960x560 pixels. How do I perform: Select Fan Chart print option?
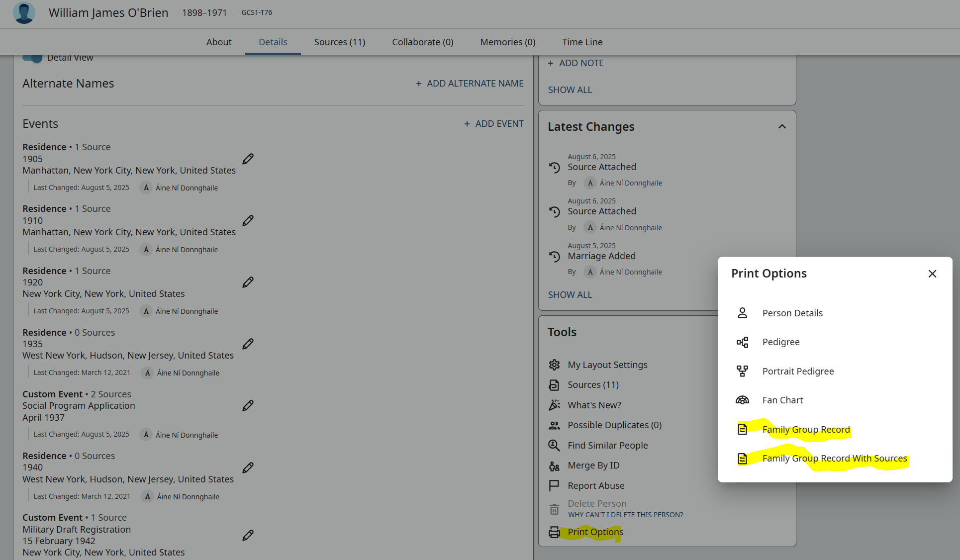coord(782,400)
